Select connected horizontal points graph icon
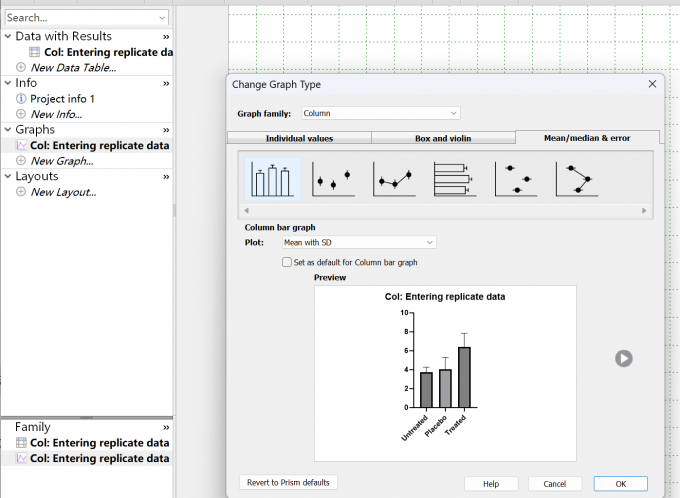Screen dimensions: 680x498 [x=577, y=179]
